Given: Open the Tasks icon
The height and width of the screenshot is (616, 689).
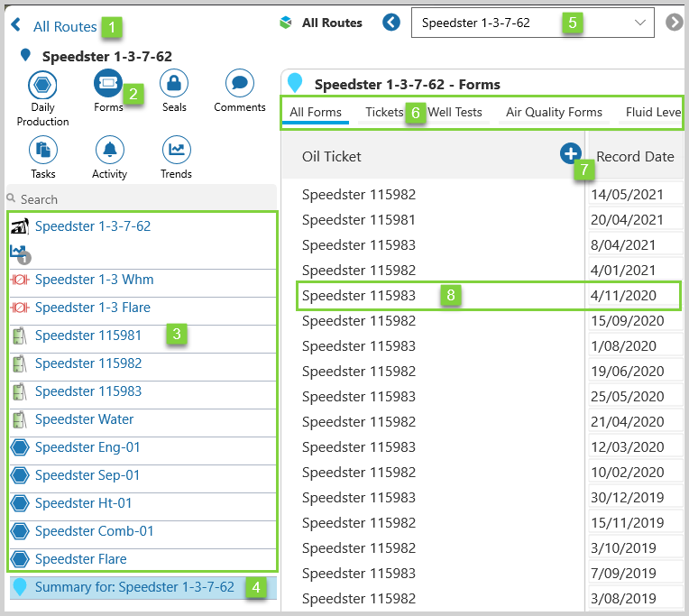Looking at the screenshot, I should (42, 151).
